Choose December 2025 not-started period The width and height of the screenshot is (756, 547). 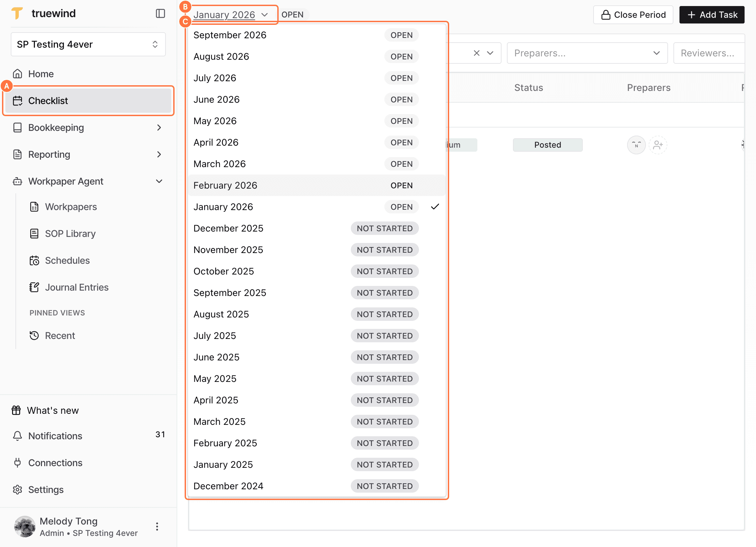coord(317,228)
